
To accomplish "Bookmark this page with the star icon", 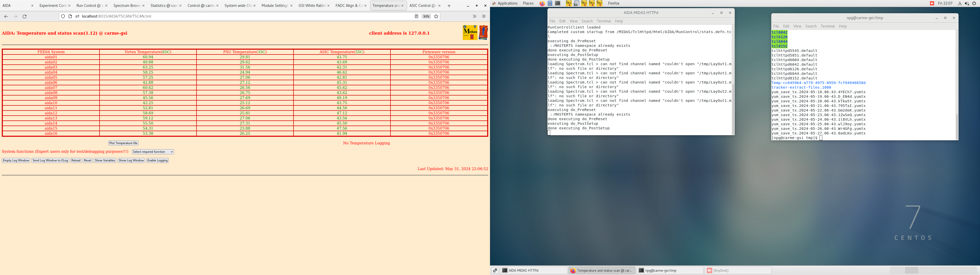I will tap(436, 16).
